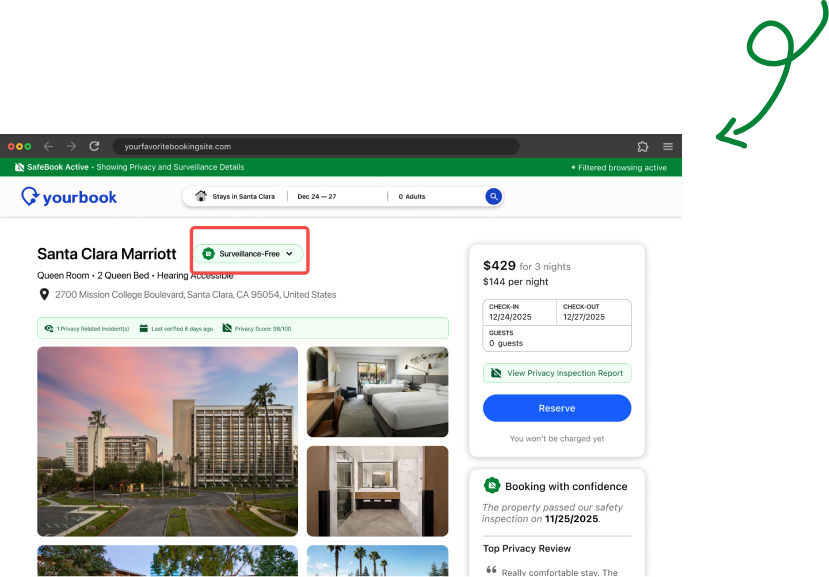This screenshot has width=829, height=577.
Task: Reload the page with the refresh icon
Action: coord(94,146)
